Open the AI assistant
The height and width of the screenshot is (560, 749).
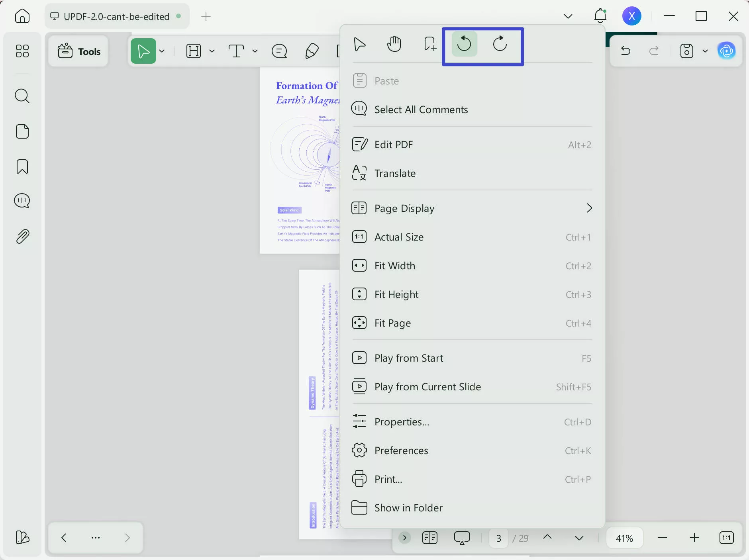click(727, 51)
